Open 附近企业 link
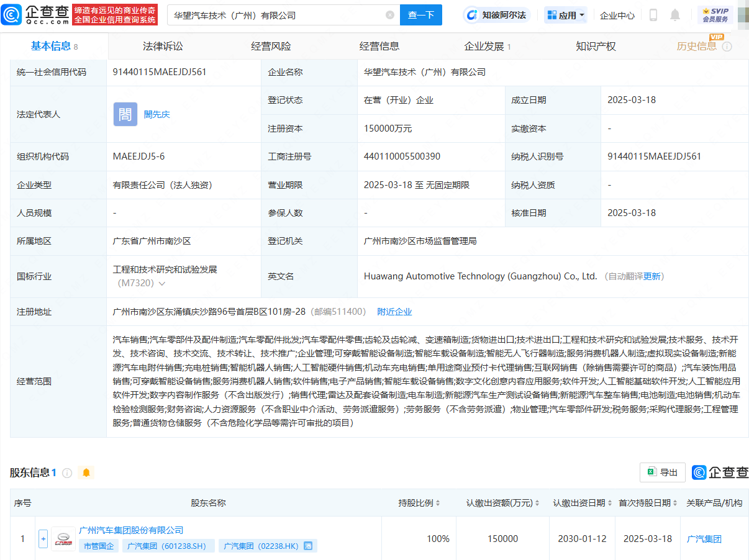 [x=394, y=312]
